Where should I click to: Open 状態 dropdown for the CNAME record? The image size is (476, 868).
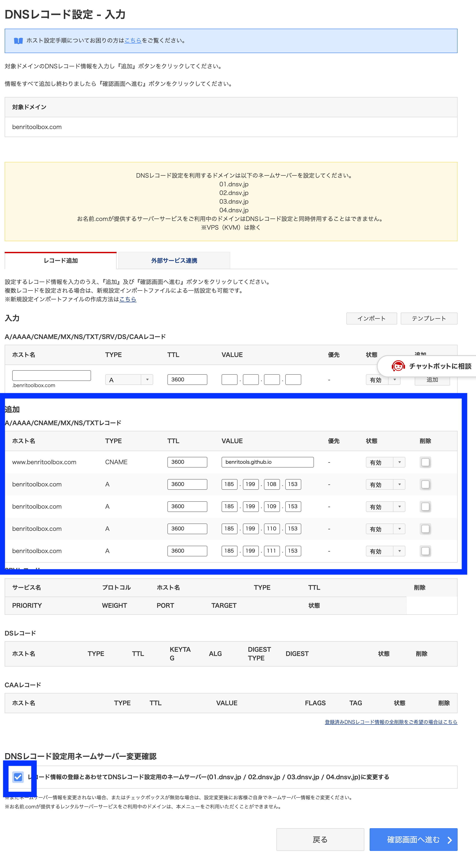tap(385, 462)
